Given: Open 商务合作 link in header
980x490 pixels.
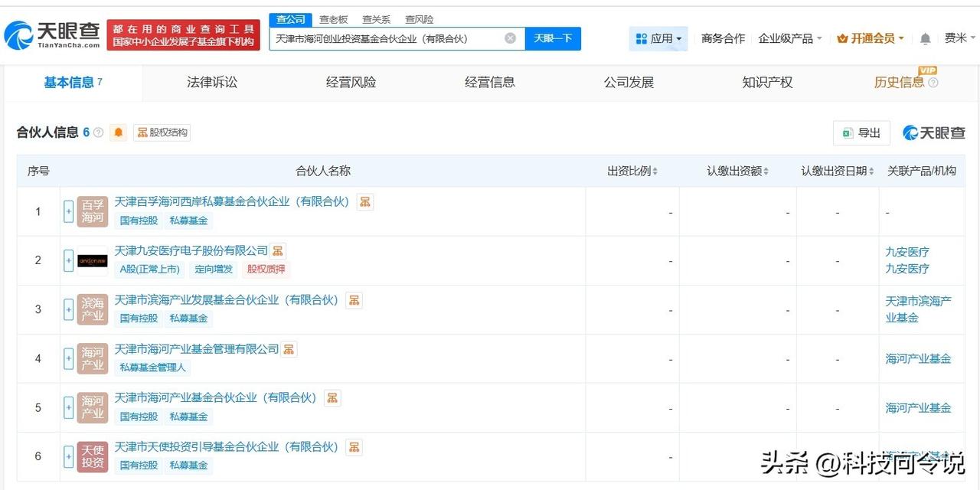Looking at the screenshot, I should (723, 38).
